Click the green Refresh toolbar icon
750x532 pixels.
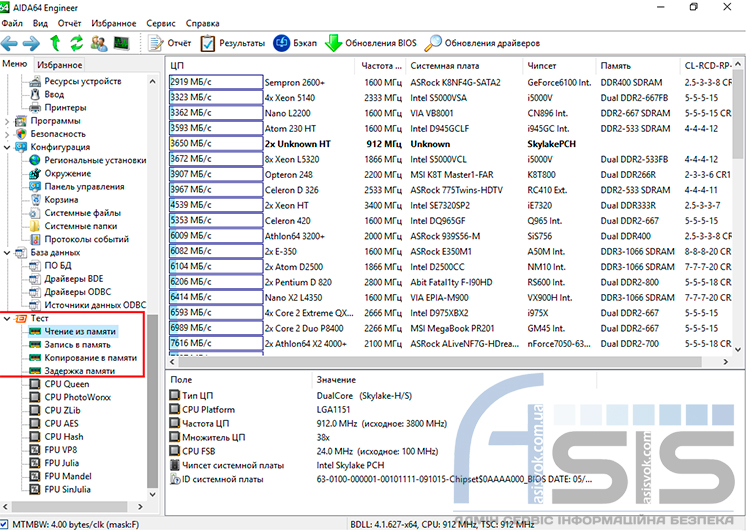pos(77,44)
